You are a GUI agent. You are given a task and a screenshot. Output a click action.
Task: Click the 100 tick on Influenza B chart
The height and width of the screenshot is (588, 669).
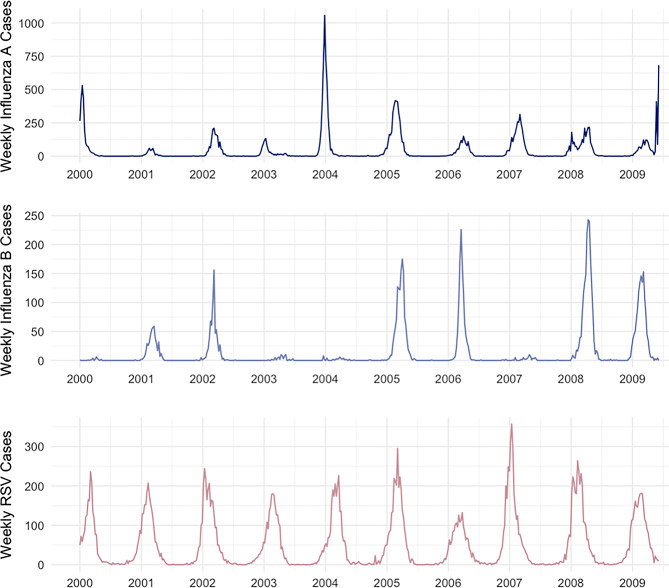tap(35, 303)
